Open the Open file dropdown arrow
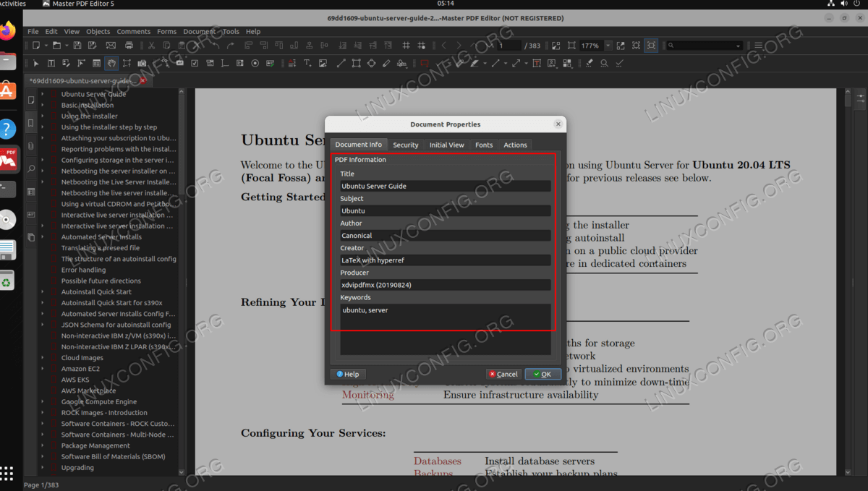 pos(67,45)
